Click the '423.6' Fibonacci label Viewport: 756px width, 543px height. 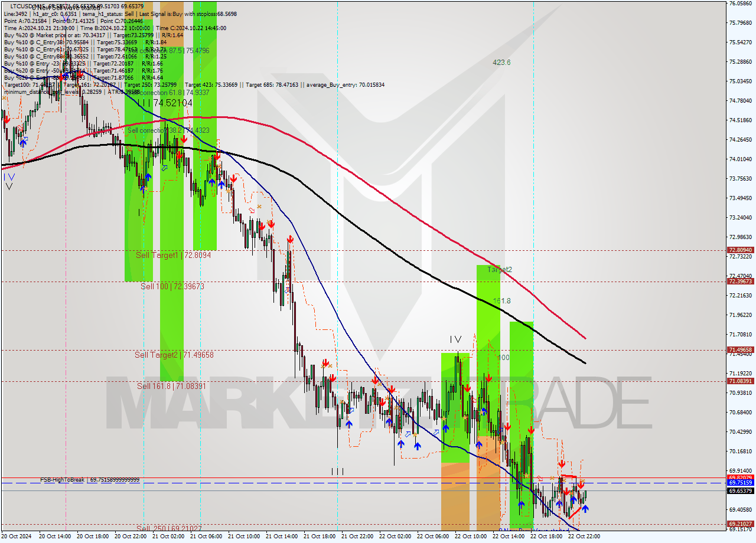point(502,63)
